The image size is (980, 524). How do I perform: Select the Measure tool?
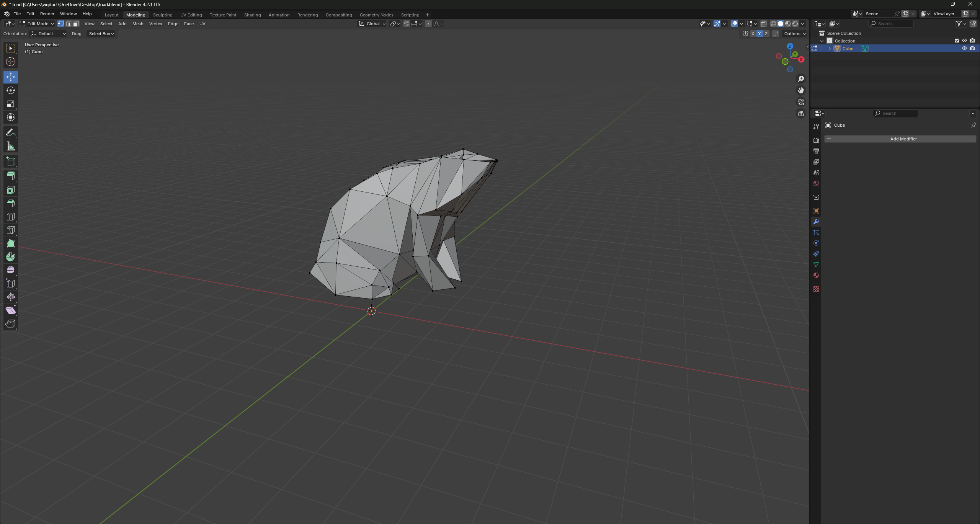coord(11,146)
